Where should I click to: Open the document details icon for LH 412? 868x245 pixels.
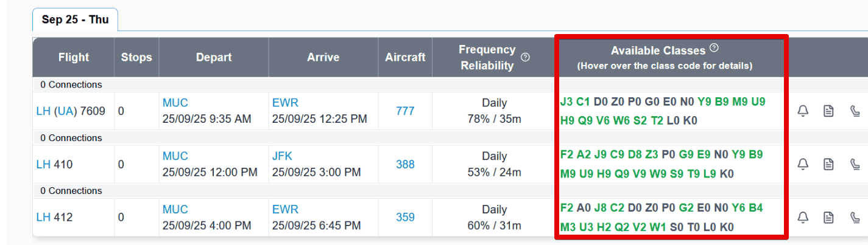coord(828,217)
